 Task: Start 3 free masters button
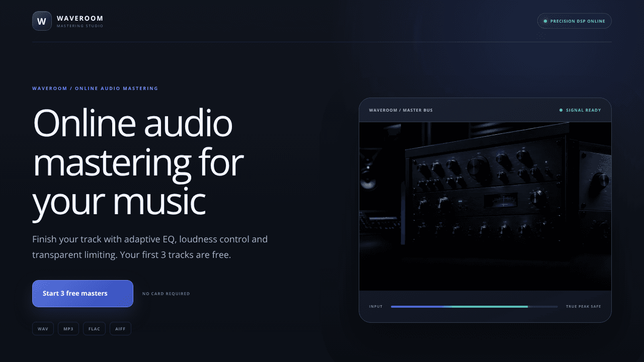(x=83, y=294)
